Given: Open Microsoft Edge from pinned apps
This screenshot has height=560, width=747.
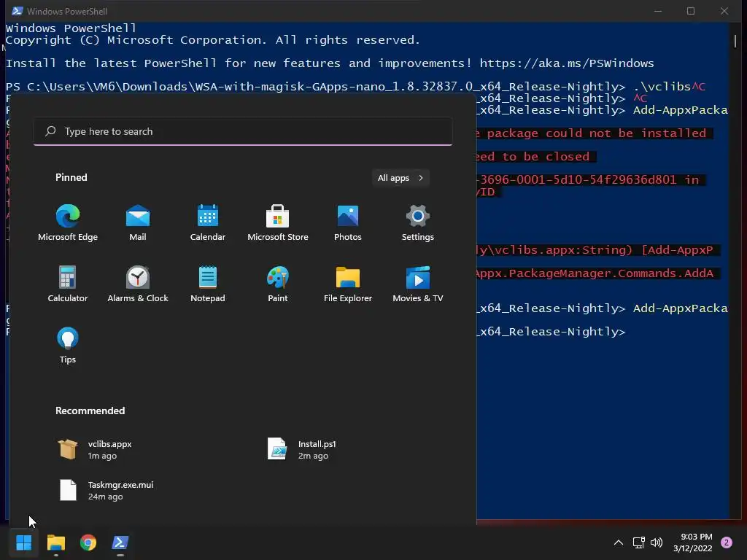Looking at the screenshot, I should point(68,223).
